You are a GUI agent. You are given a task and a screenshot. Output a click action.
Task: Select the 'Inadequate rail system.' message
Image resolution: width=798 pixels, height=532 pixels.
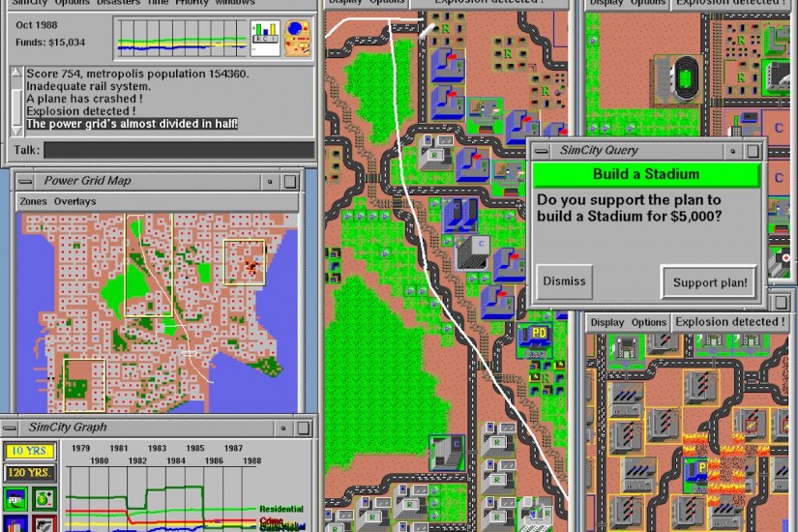pyautogui.click(x=89, y=86)
